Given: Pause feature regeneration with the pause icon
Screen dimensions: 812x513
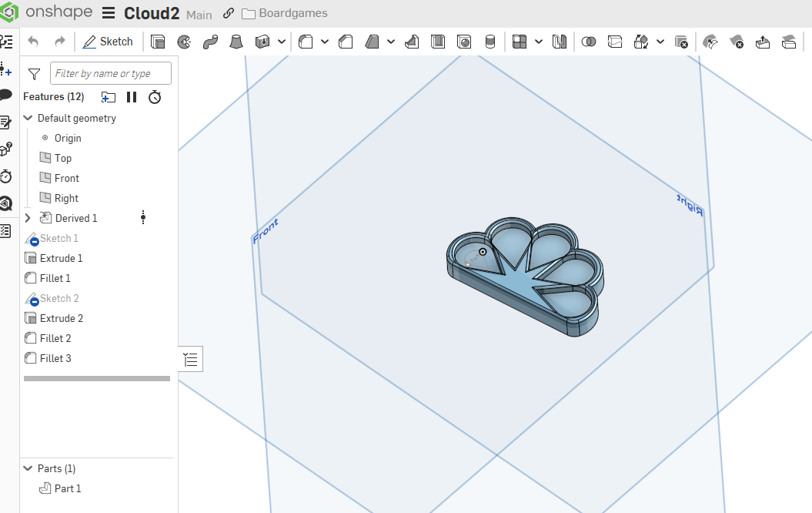Looking at the screenshot, I should 132,97.
